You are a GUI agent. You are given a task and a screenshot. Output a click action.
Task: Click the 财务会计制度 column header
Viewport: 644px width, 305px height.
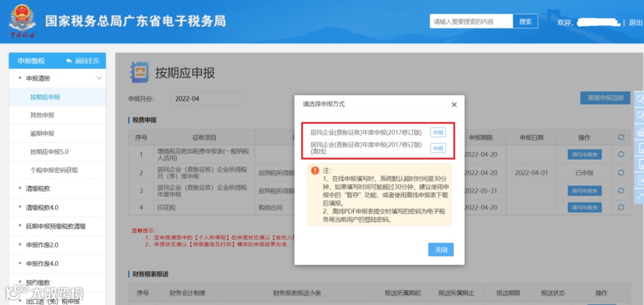(x=187, y=293)
